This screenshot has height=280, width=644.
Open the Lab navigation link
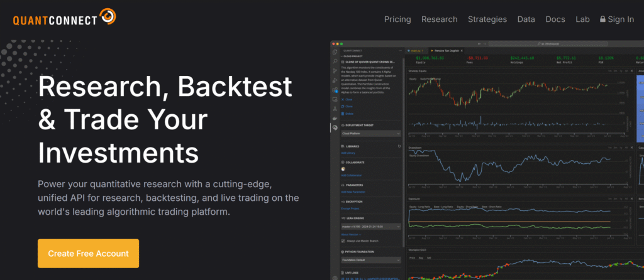582,19
